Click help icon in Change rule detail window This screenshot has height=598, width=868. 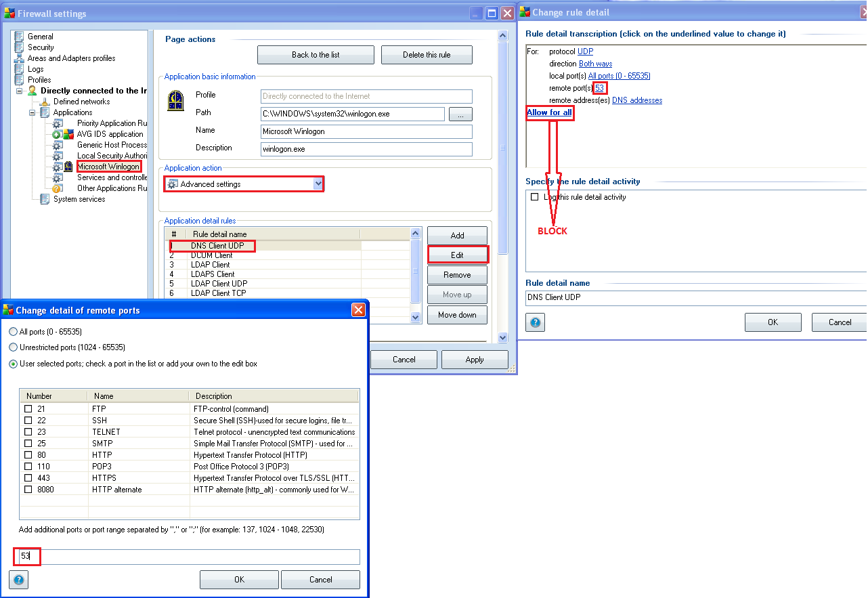pyautogui.click(x=535, y=322)
